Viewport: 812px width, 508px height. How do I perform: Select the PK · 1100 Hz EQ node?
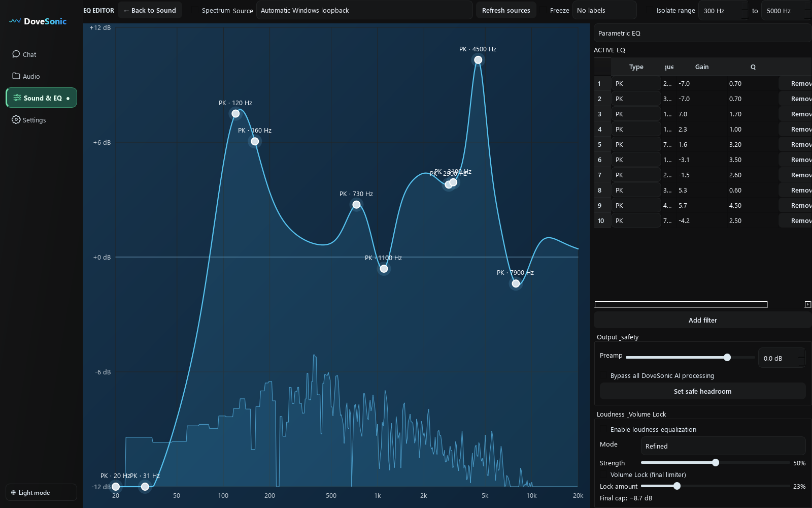coord(384,269)
